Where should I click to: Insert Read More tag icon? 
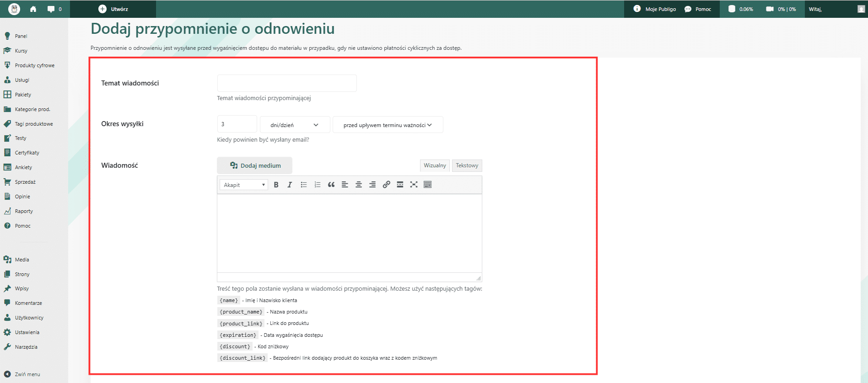click(x=400, y=185)
